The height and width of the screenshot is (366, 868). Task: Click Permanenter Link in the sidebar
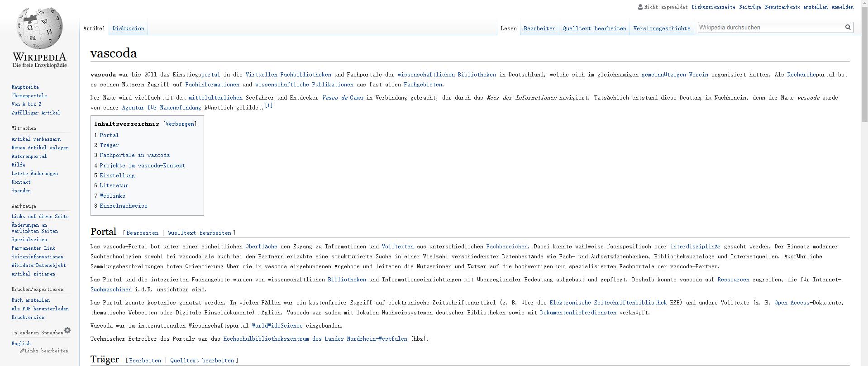(33, 248)
